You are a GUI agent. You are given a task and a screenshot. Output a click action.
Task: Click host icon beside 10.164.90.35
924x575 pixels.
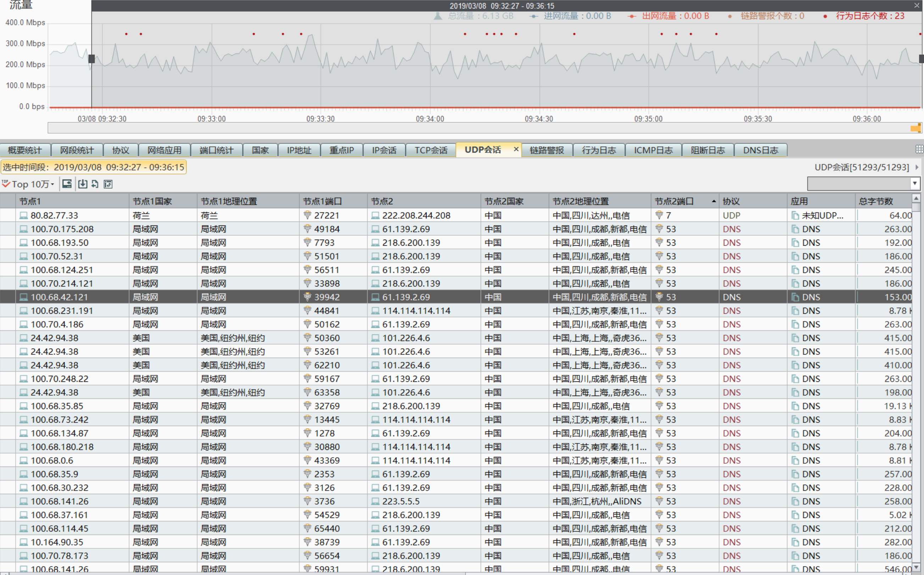(x=23, y=542)
